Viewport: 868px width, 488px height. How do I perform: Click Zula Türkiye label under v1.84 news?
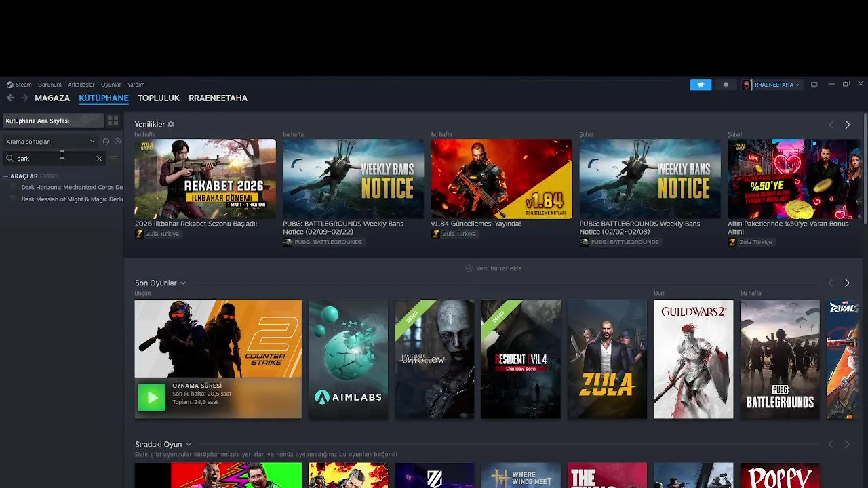[x=459, y=234]
